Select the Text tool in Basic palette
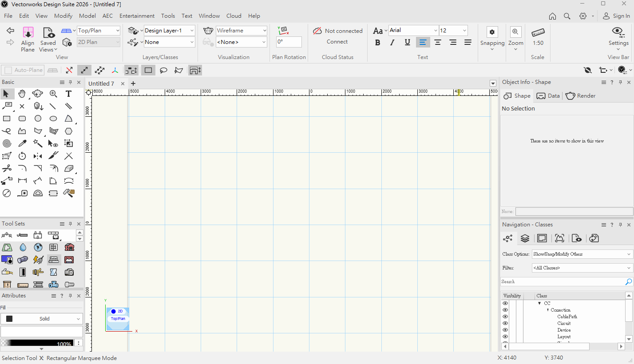 tap(68, 94)
